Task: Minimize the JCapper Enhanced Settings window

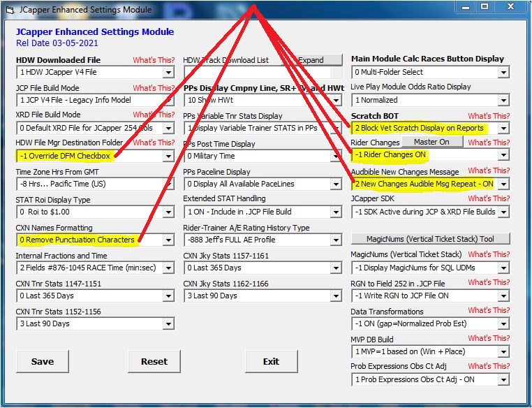Action: (466, 7)
